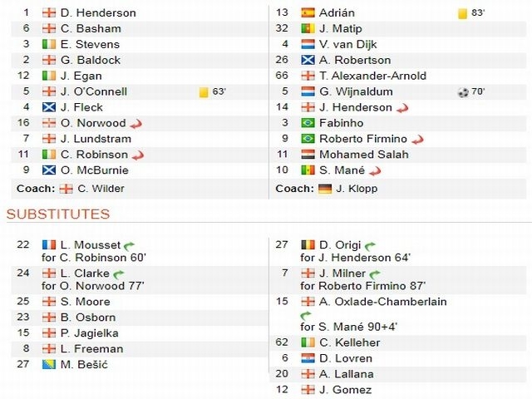Select substitute M. Bešić's name
Image resolution: width=532 pixels, height=399 pixels.
(x=84, y=364)
